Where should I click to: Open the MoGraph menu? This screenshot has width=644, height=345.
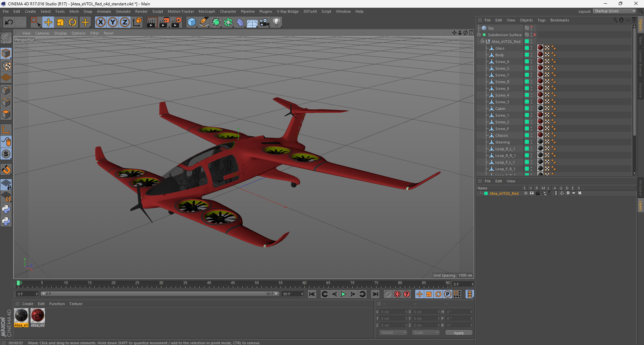(x=207, y=11)
